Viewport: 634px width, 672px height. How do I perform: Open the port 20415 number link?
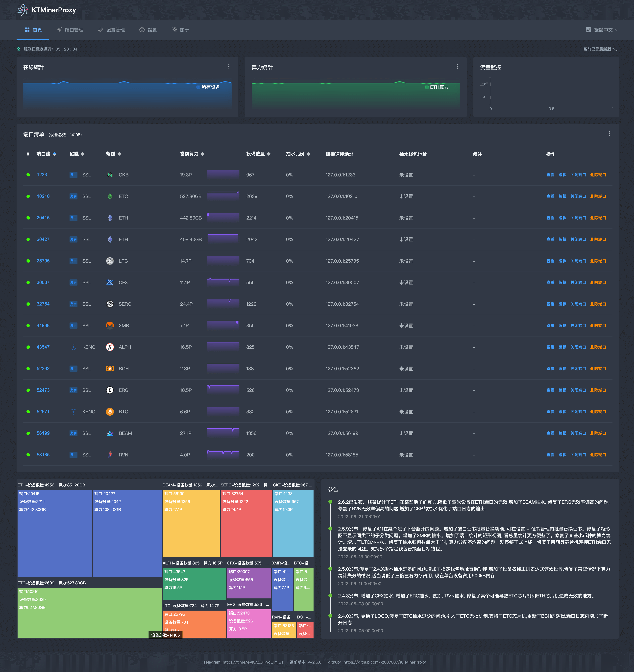[43, 218]
